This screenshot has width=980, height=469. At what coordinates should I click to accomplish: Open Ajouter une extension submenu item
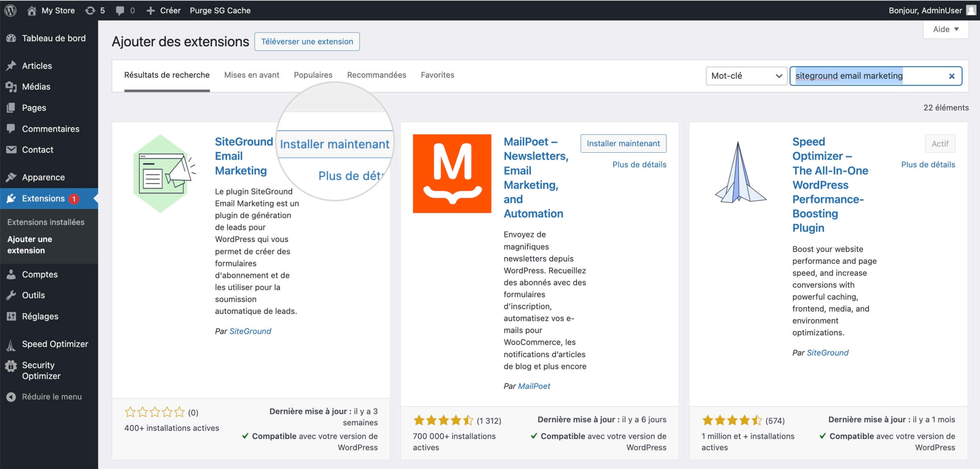[x=30, y=245]
